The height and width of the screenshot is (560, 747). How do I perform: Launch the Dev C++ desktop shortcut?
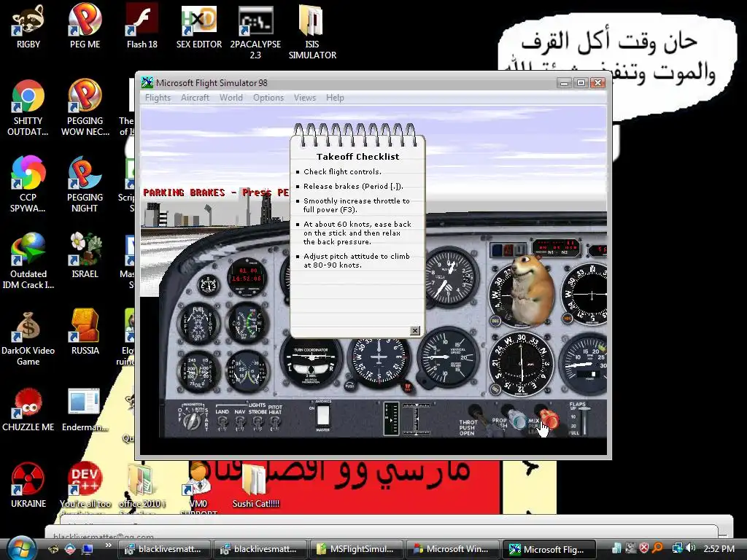tap(85, 486)
